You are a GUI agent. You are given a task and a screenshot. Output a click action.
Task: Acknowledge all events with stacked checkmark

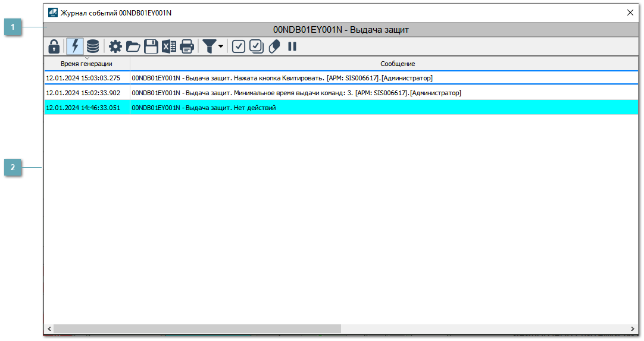point(257,46)
